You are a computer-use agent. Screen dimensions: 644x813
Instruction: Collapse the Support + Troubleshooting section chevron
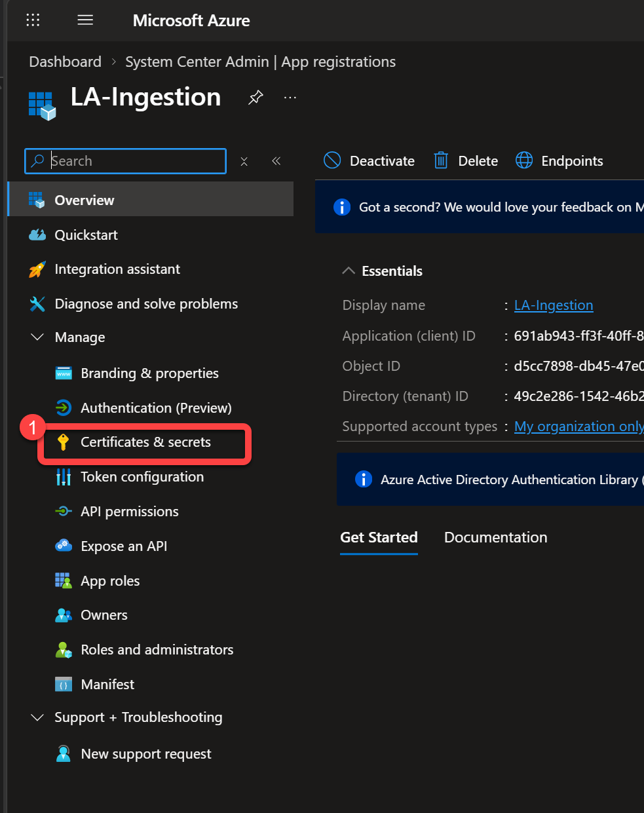(37, 717)
